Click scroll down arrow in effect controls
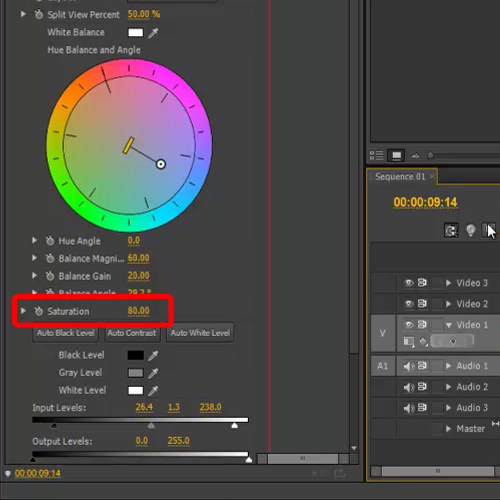 point(354,448)
